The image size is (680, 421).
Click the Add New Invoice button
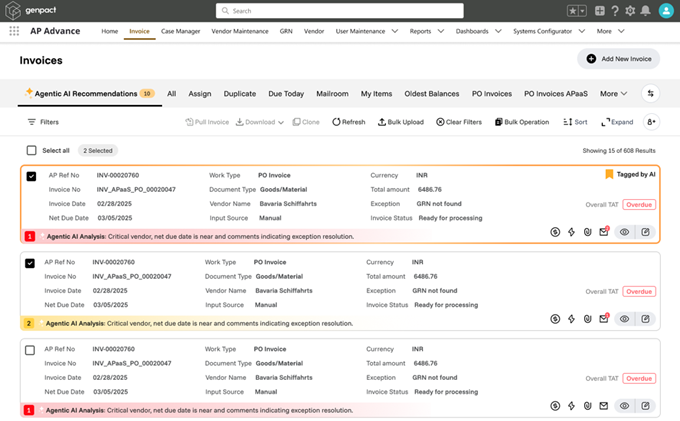(618, 59)
